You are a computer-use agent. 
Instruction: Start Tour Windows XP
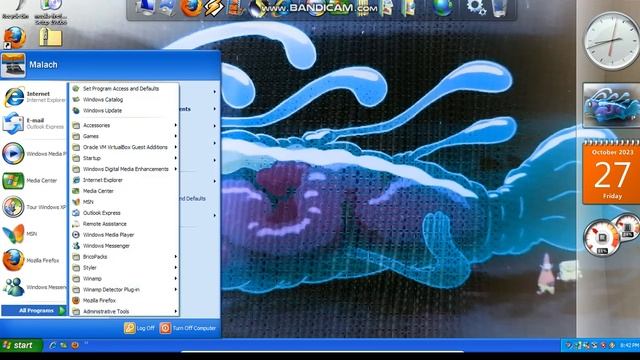34,207
